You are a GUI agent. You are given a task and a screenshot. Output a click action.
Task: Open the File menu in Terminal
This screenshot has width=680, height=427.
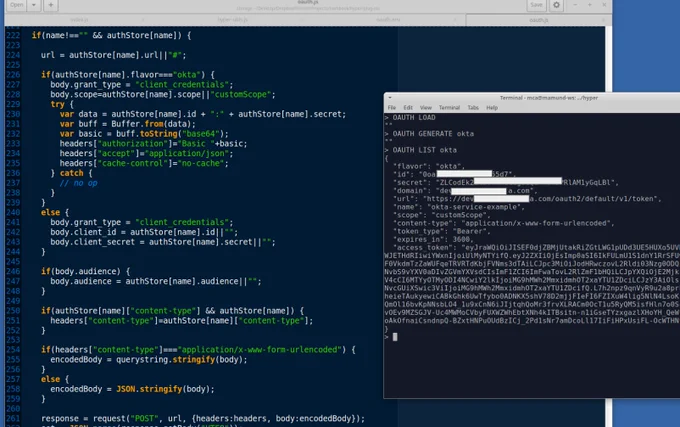(392, 108)
